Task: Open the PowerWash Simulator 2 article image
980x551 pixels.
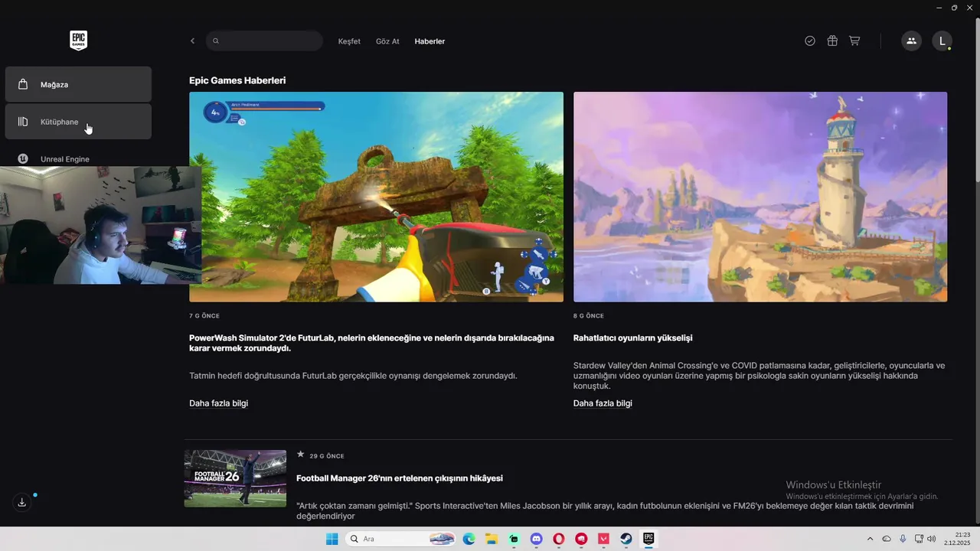Action: pos(376,197)
